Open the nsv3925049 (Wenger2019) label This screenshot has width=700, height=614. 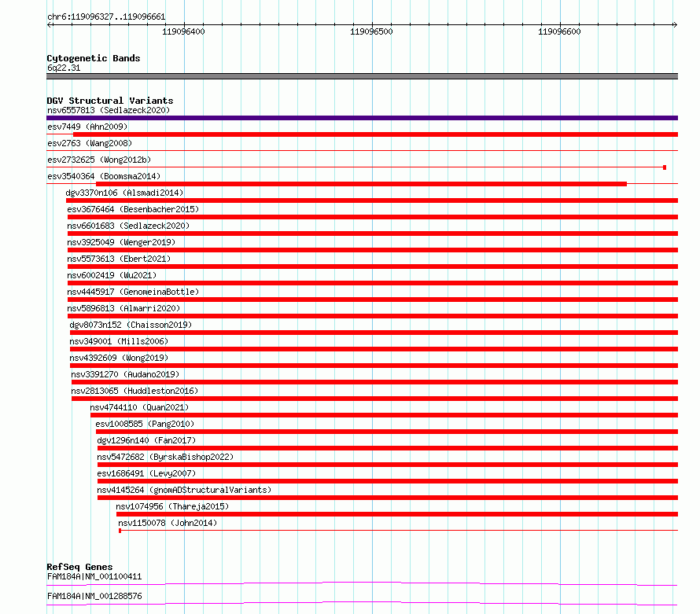tap(121, 242)
